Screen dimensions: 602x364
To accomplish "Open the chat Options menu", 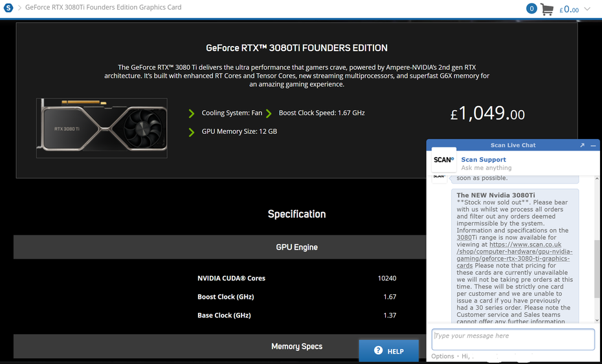I will tap(442, 356).
